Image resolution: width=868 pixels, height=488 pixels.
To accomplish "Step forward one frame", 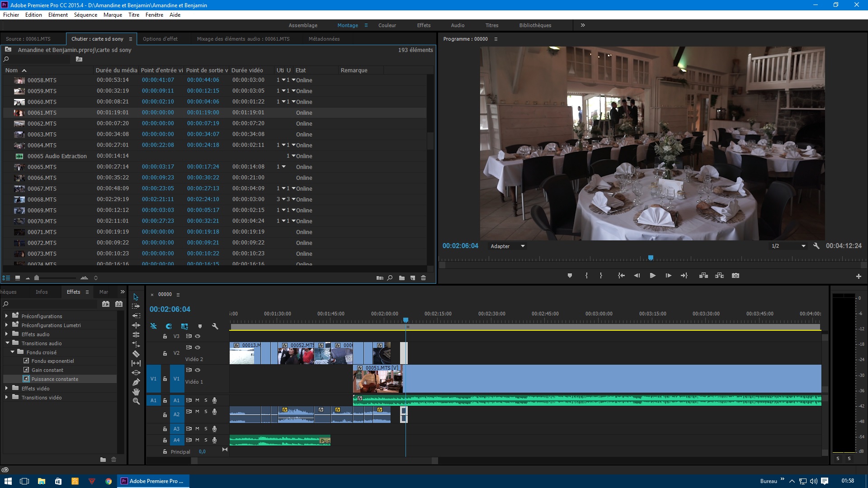I will (x=668, y=276).
